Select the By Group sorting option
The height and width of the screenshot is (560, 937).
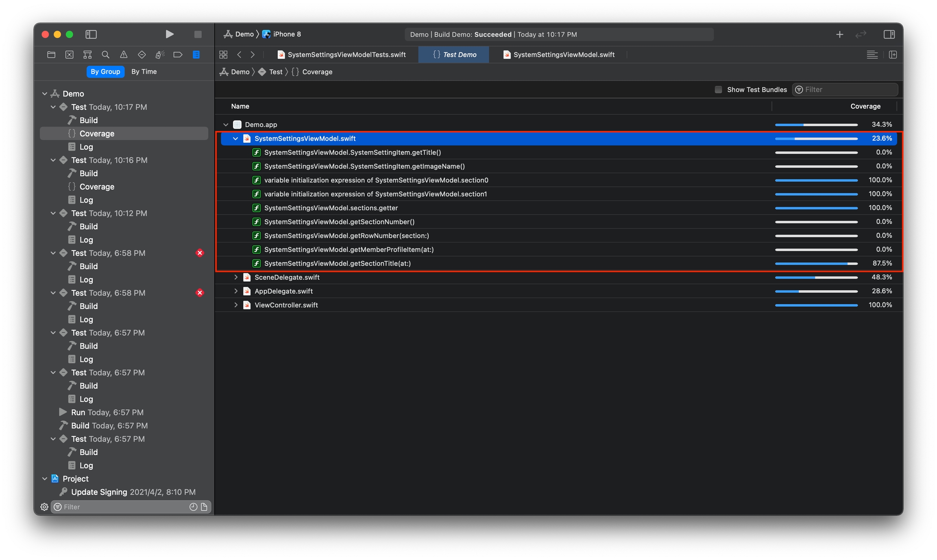click(105, 72)
